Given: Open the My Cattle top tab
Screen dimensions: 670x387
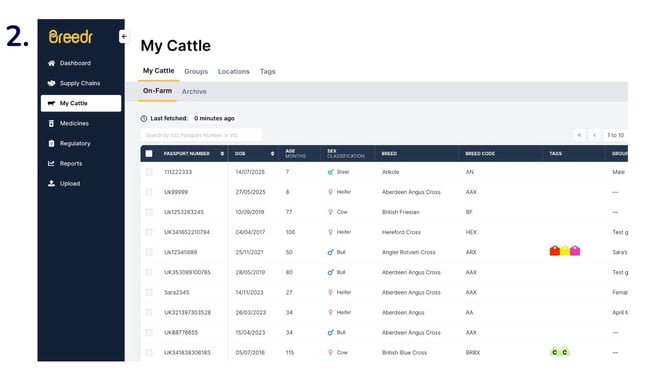Looking at the screenshot, I should 159,71.
